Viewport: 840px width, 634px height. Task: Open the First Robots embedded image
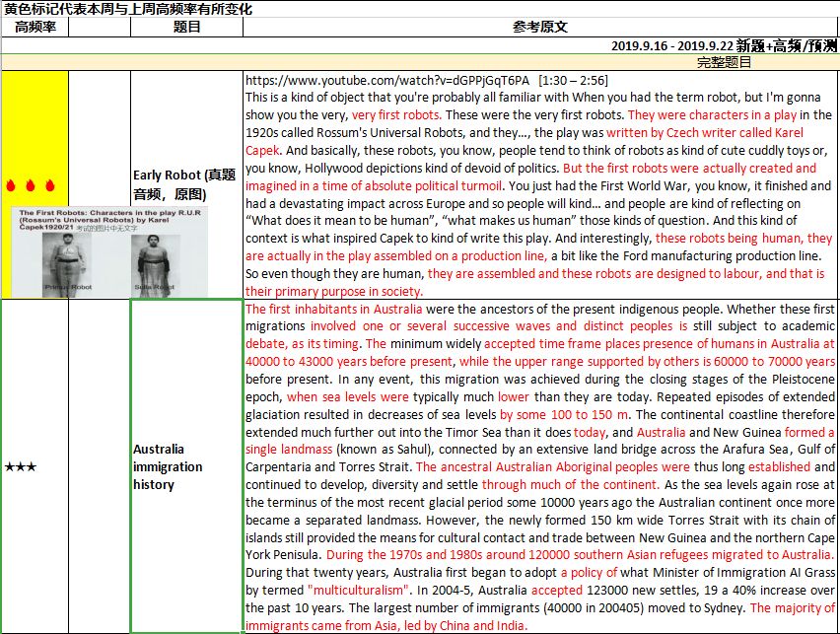pyautogui.click(x=109, y=251)
